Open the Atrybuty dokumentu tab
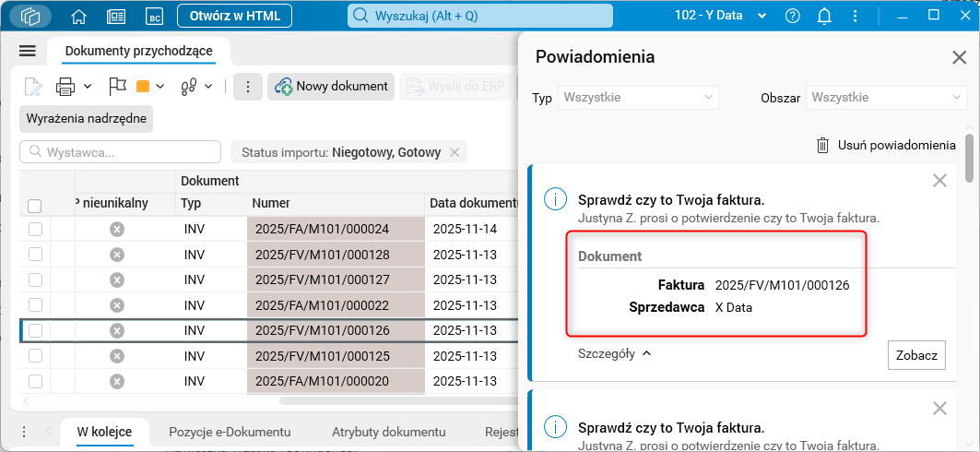The image size is (980, 452). coord(388,432)
